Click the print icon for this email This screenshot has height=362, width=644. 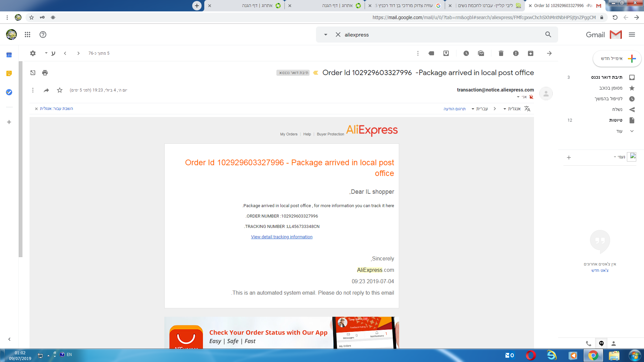45,73
